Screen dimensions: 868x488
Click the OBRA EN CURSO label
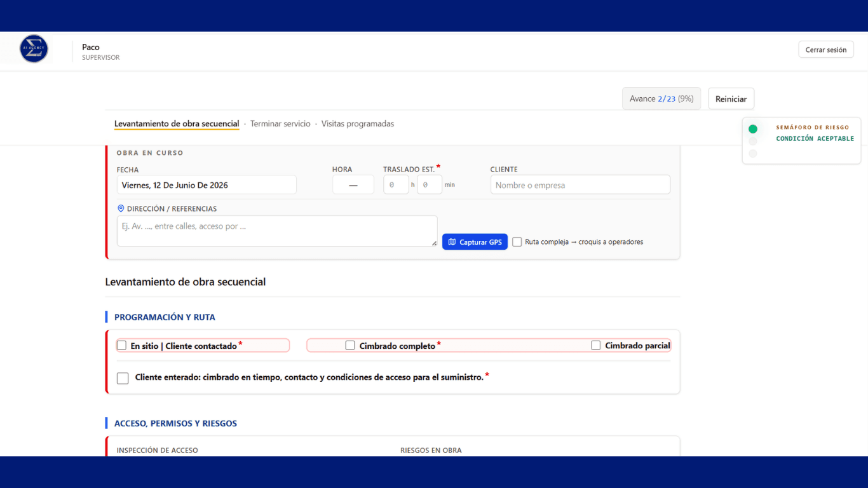coord(150,153)
